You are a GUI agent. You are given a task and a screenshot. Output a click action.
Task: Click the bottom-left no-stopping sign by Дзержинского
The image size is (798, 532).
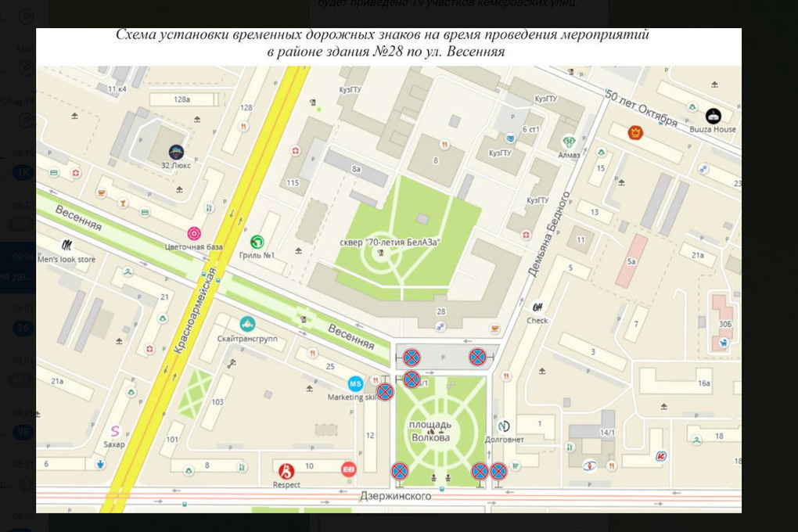pyautogui.click(x=400, y=471)
